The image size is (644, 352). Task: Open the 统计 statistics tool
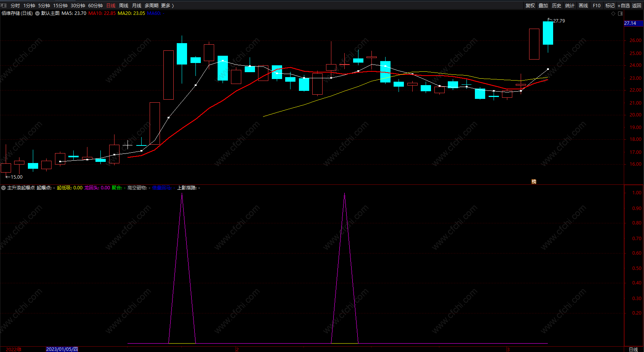(570, 5)
